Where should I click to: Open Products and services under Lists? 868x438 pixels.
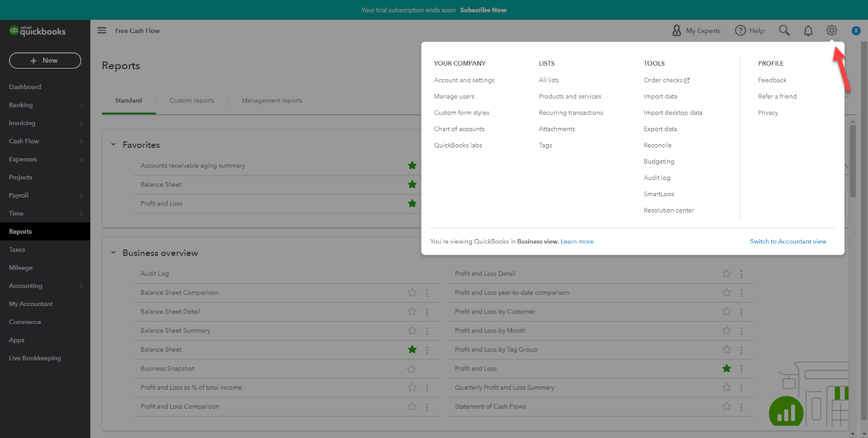(570, 96)
